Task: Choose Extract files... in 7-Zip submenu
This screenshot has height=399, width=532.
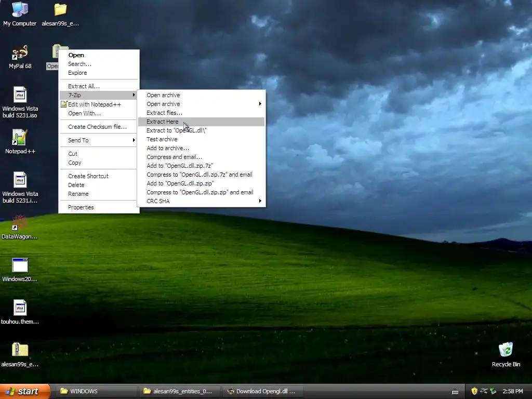Action: pyautogui.click(x=201, y=113)
